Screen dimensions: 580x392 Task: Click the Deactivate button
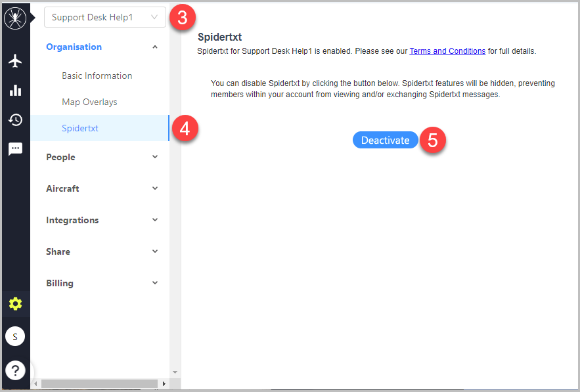tap(385, 140)
